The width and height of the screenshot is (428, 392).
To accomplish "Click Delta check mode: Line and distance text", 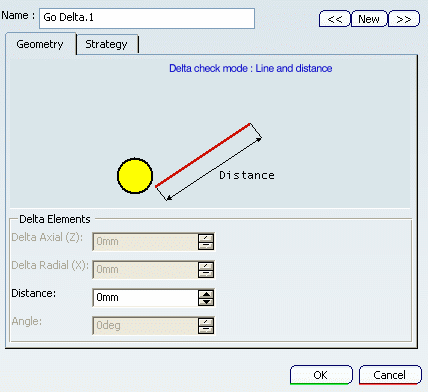I will pyautogui.click(x=251, y=68).
